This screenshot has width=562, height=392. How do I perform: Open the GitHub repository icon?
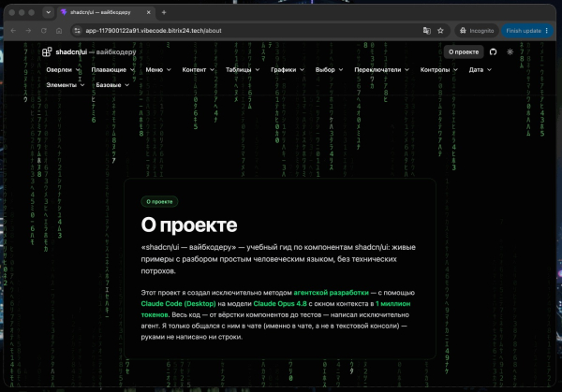click(494, 51)
